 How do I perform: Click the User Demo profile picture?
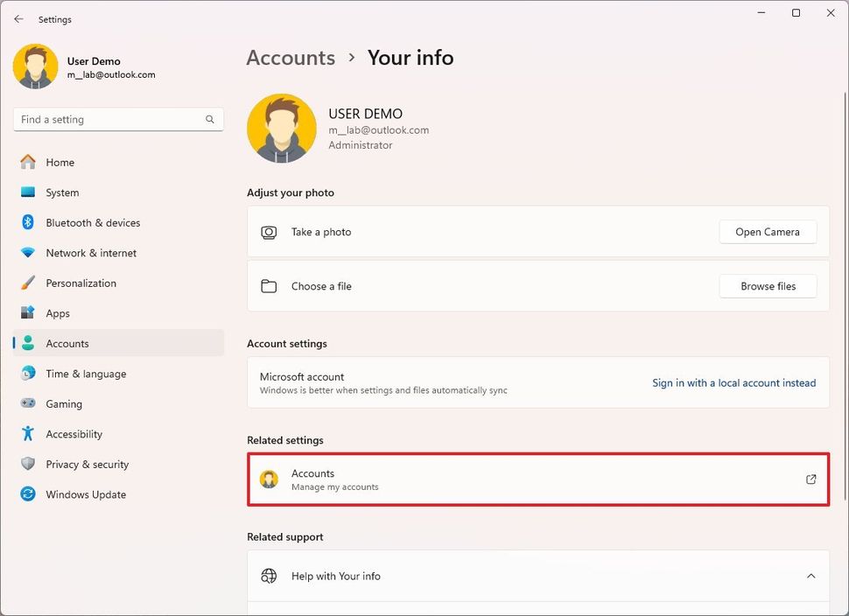(35, 66)
